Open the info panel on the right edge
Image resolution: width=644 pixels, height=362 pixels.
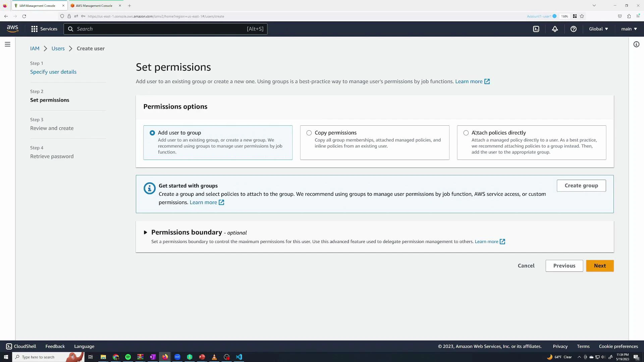(x=636, y=44)
